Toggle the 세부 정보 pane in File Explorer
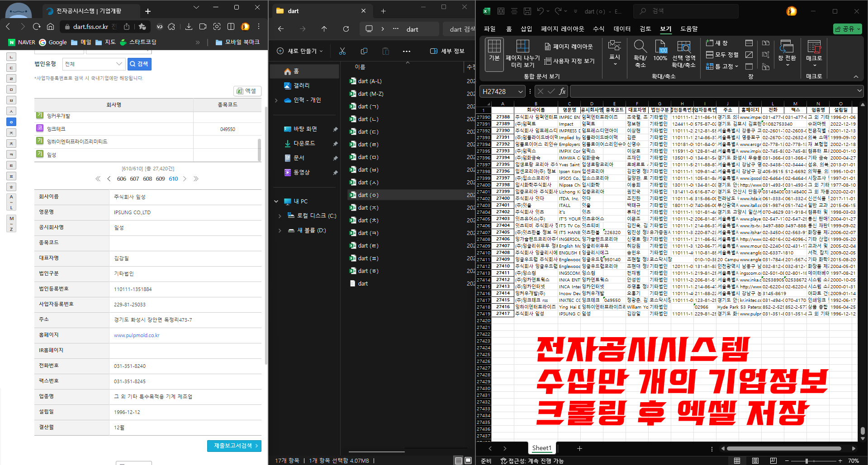Image resolution: width=868 pixels, height=465 pixels. point(447,51)
